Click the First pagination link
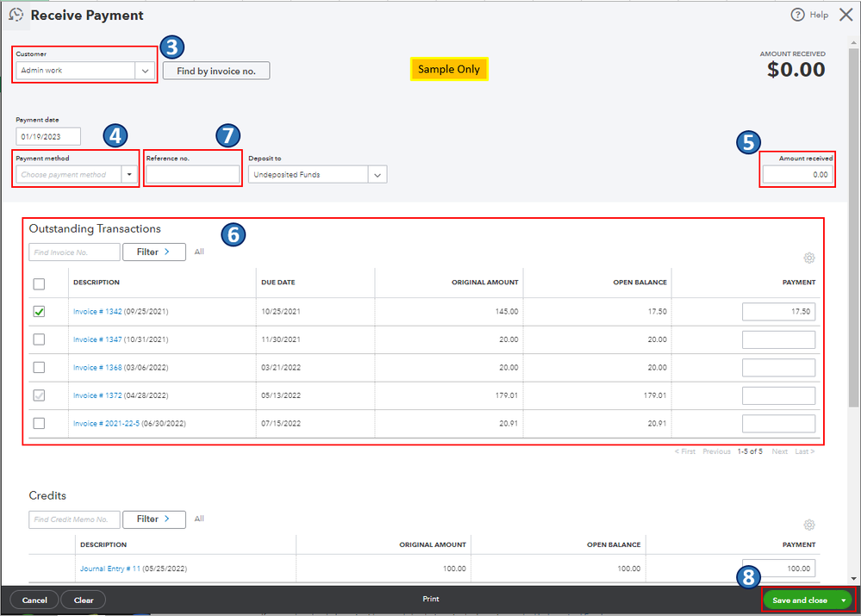 click(x=684, y=451)
